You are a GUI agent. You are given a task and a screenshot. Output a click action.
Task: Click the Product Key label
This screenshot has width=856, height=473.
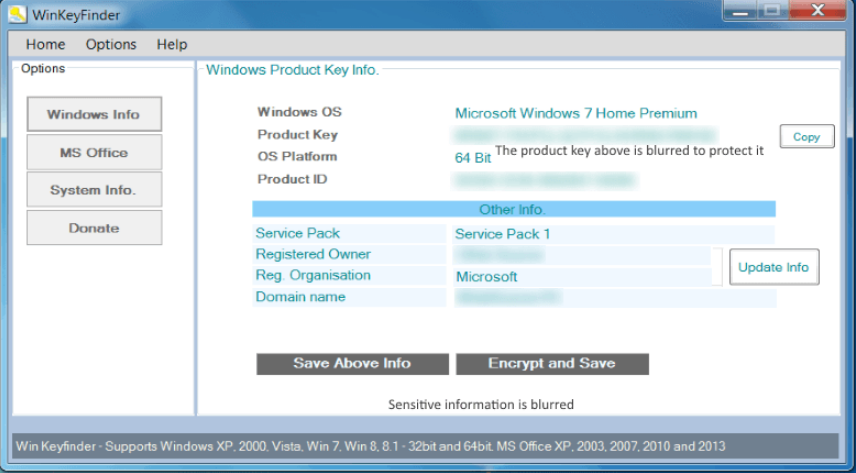pos(298,135)
